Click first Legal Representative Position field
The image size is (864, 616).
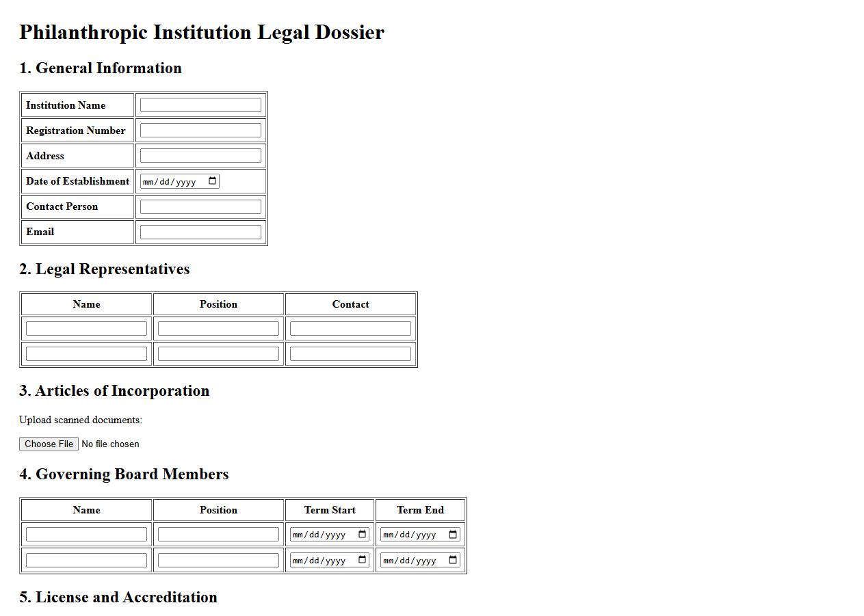pyautogui.click(x=218, y=329)
